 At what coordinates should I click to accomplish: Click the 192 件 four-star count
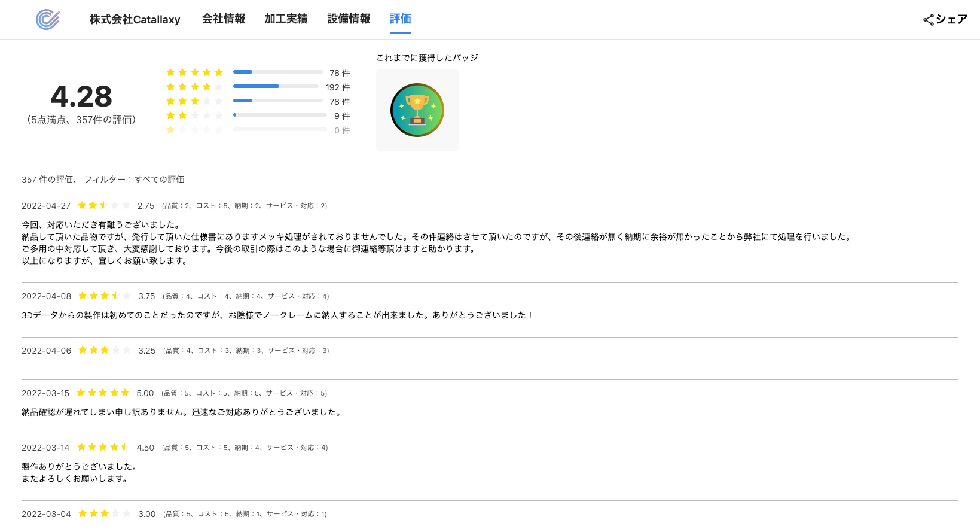338,87
